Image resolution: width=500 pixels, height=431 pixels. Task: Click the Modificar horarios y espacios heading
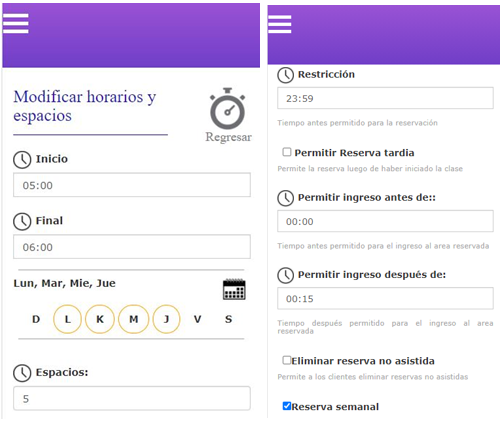[x=85, y=106]
